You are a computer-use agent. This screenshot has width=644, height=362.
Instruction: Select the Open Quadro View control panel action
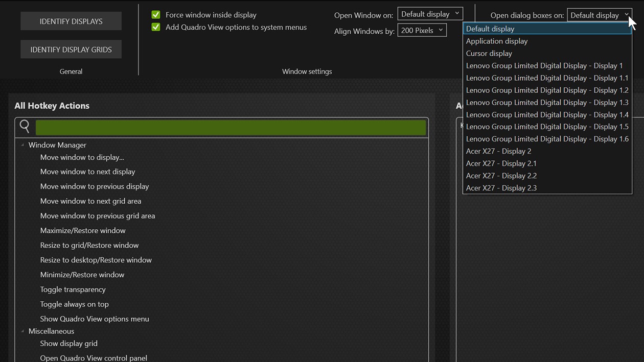pyautogui.click(x=94, y=357)
